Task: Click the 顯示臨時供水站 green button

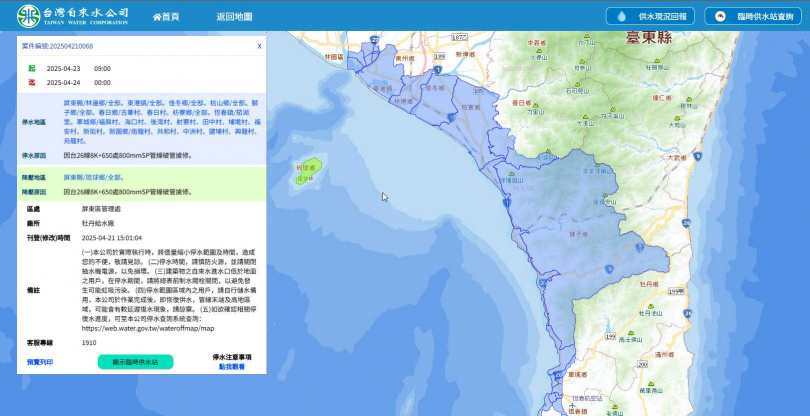Action: coord(135,362)
